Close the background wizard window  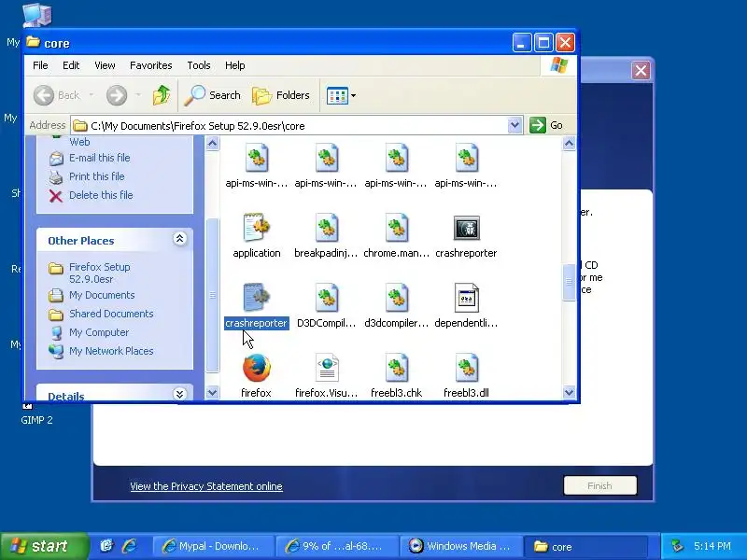(641, 71)
